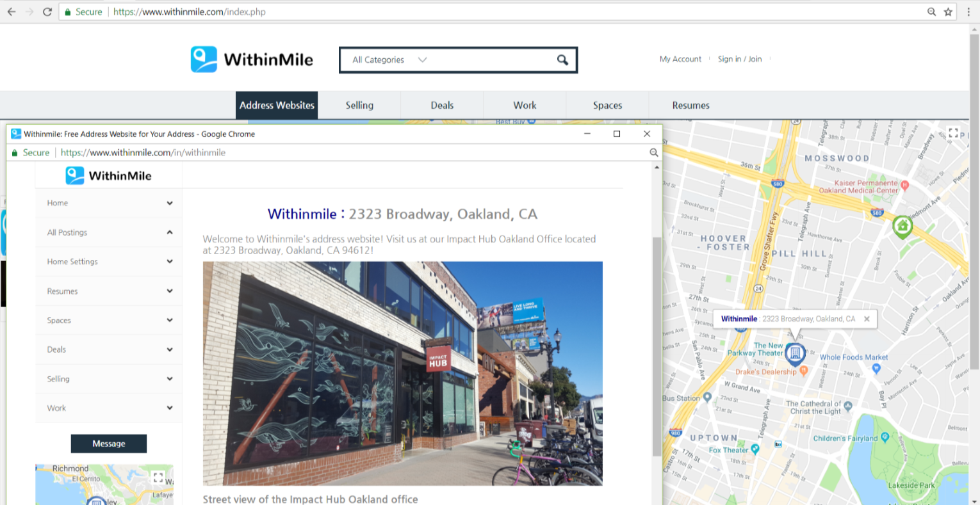
Task: Select the green house marker on the map
Action: click(x=902, y=227)
